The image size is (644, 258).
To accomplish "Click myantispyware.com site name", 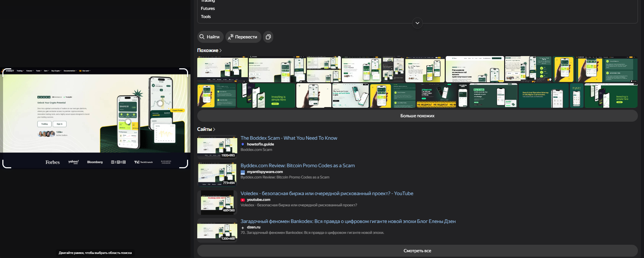I will point(265,172).
